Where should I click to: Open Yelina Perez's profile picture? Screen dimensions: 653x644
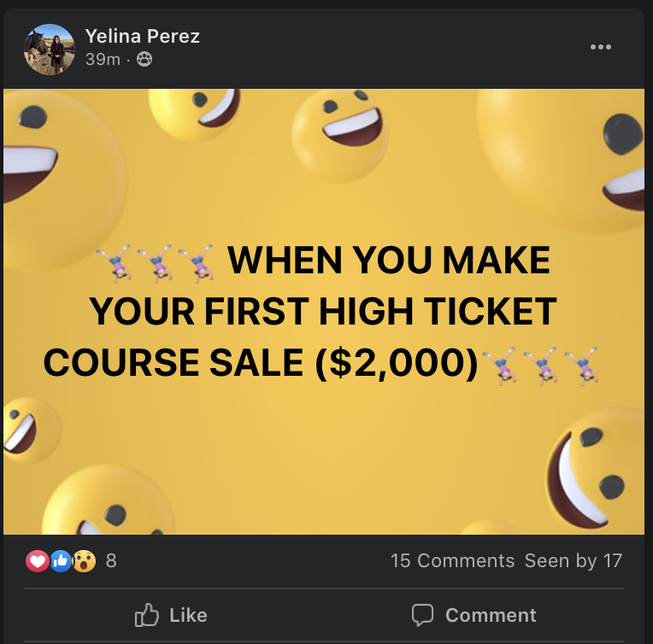[49, 50]
